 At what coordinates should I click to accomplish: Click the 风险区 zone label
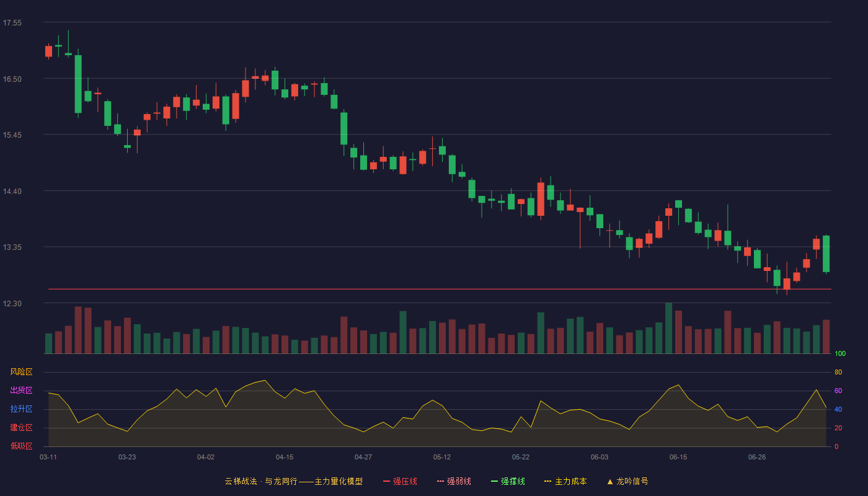(21, 372)
